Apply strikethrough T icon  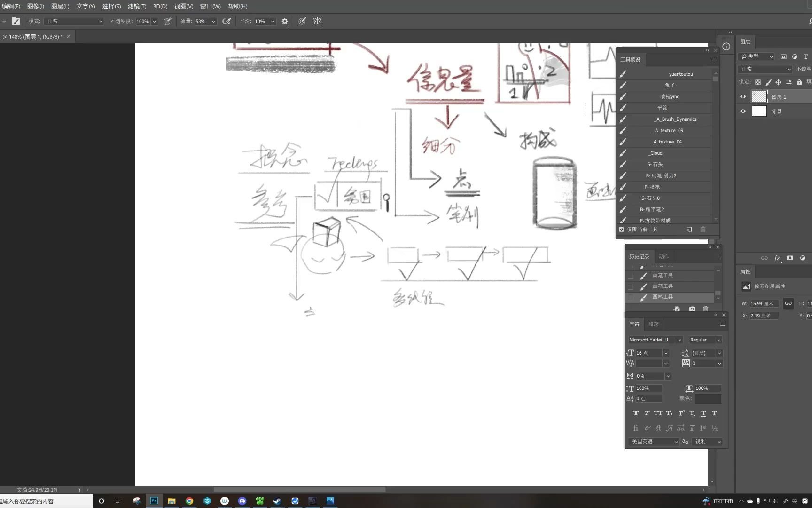click(714, 413)
